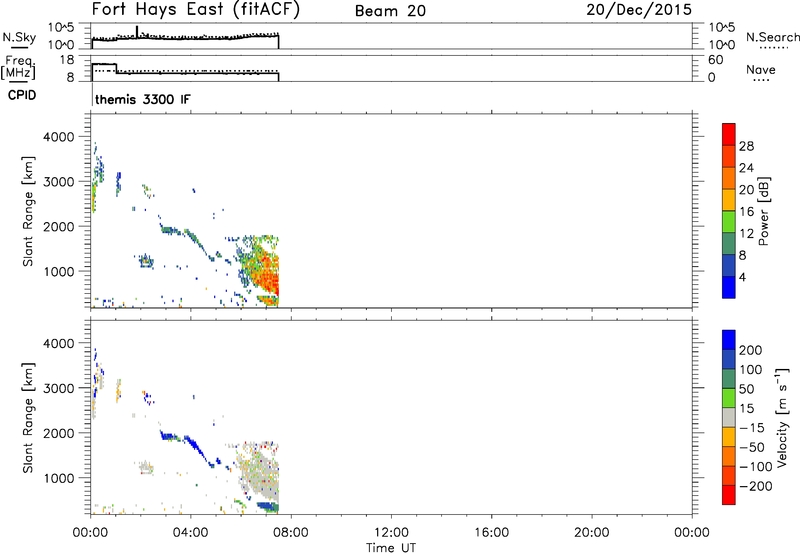Screen dimensions: 800x554
Task: Click the velocity panel 'Slant Range [km]' label
Action: tap(28, 418)
